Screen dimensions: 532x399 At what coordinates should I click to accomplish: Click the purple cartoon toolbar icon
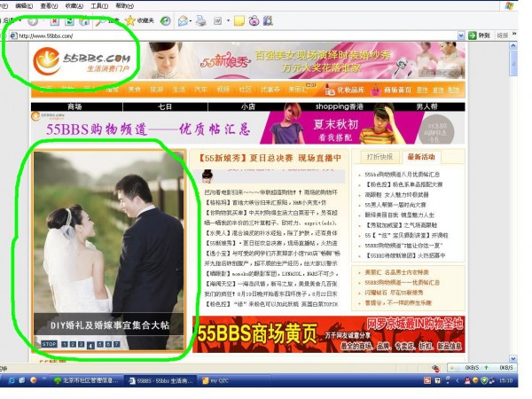coord(254,21)
